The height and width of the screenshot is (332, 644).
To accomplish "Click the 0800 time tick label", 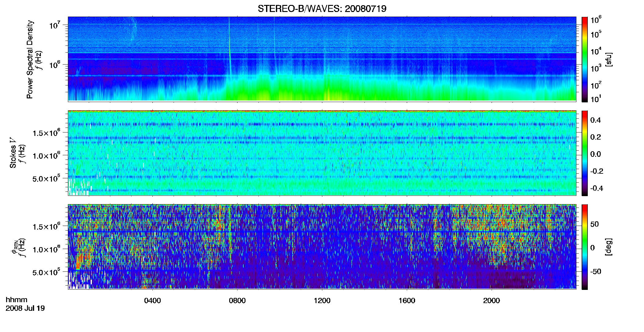I will point(237,301).
